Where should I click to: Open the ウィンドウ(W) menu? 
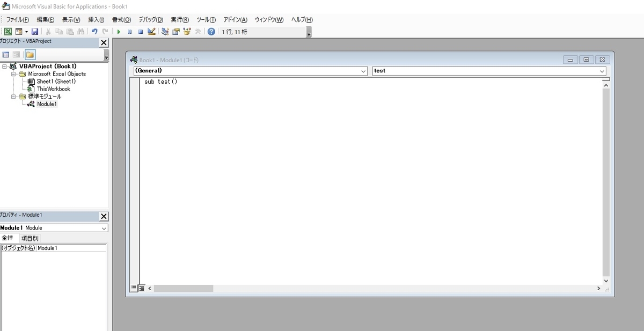269,19
